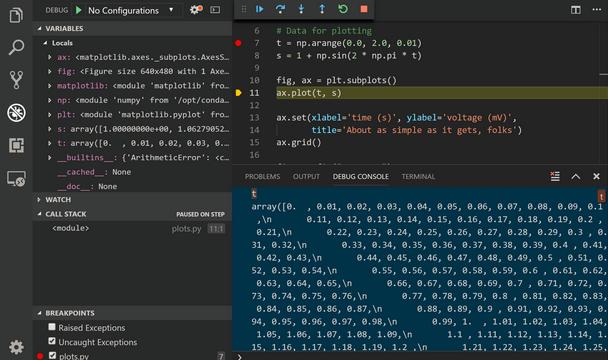Stop the debug session
608x360 pixels.
(x=364, y=9)
